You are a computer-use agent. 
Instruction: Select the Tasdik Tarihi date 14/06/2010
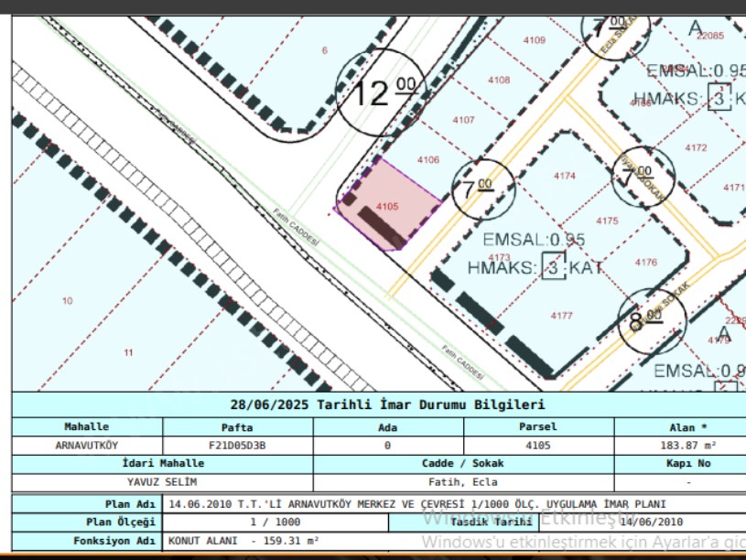650,522
